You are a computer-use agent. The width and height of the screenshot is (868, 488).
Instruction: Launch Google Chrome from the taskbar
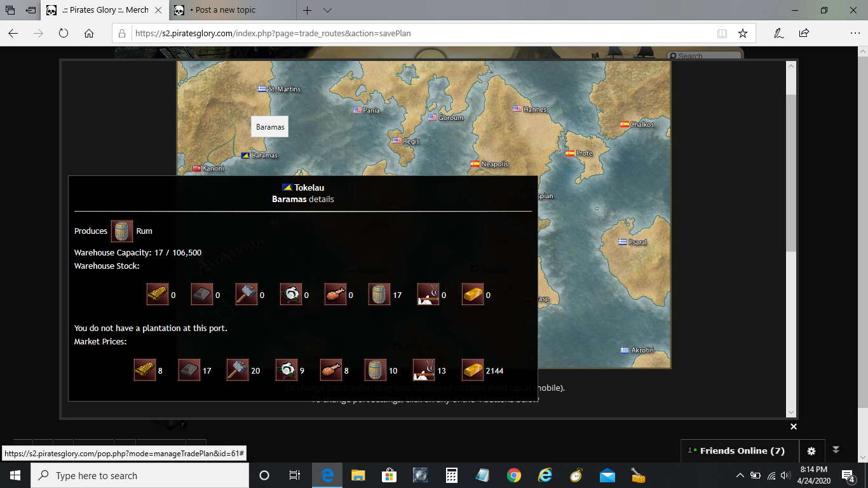click(x=514, y=475)
